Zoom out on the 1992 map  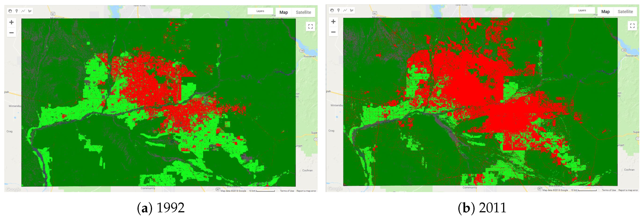[x=12, y=33]
